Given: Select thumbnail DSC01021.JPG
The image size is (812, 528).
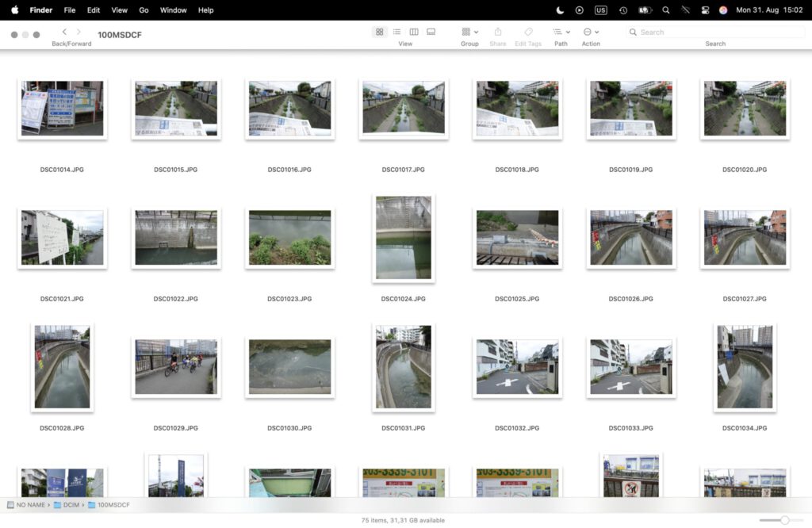Looking at the screenshot, I should click(x=62, y=238).
